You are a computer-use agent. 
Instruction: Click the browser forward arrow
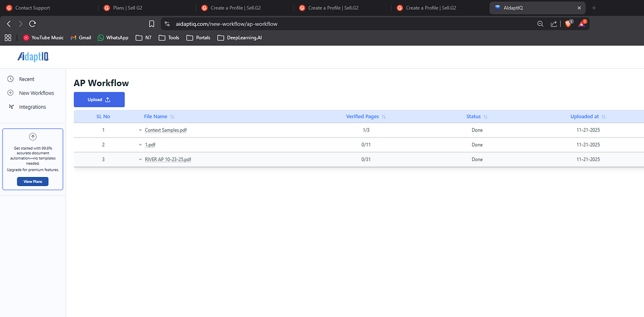pos(21,24)
